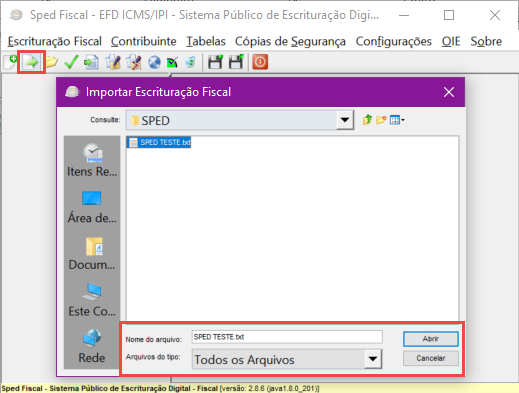
Task: Click the globe transmit icon in toolbar
Action: click(x=154, y=62)
